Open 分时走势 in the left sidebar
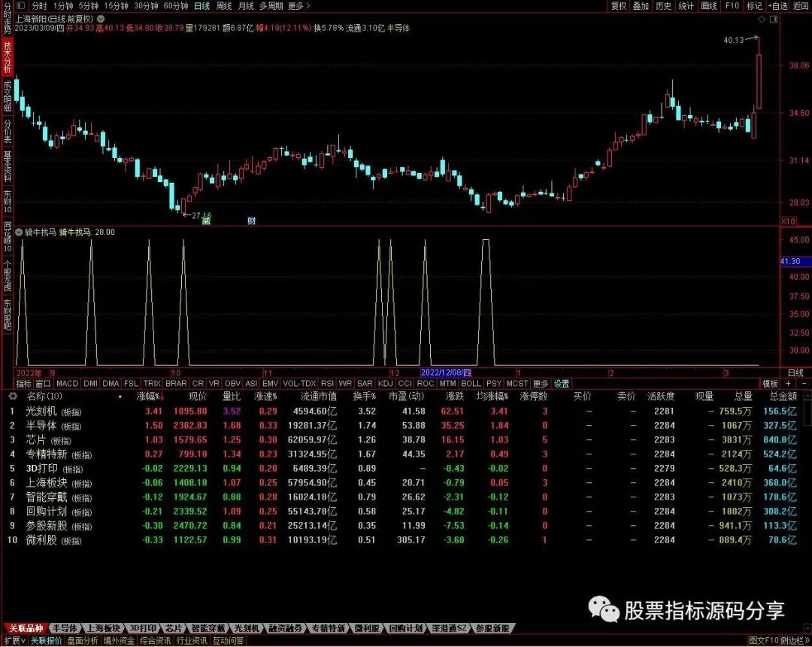Viewport: 812px width, 647px height. [x=8, y=19]
